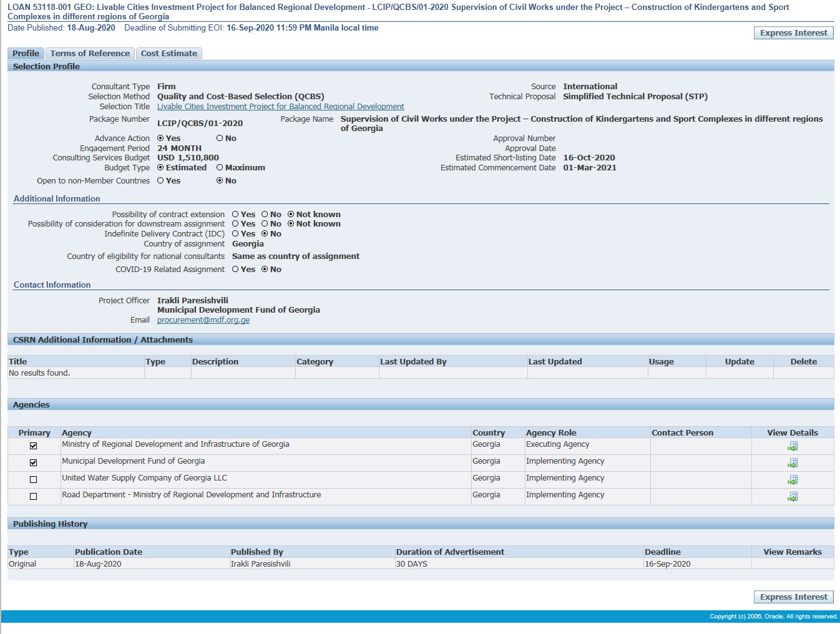Viewport: 840px width, 634px height.
Task: Click United Water Supply Company of Georgia LLC
Action: (x=144, y=478)
